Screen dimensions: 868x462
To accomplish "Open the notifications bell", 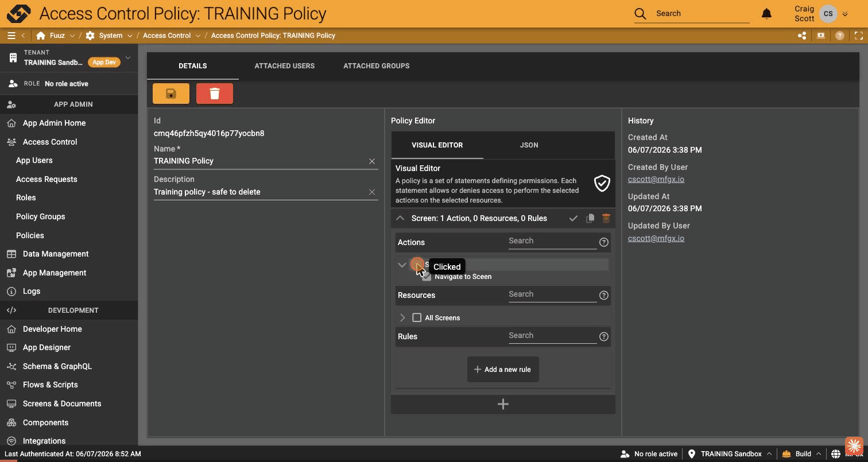I will 766,14.
